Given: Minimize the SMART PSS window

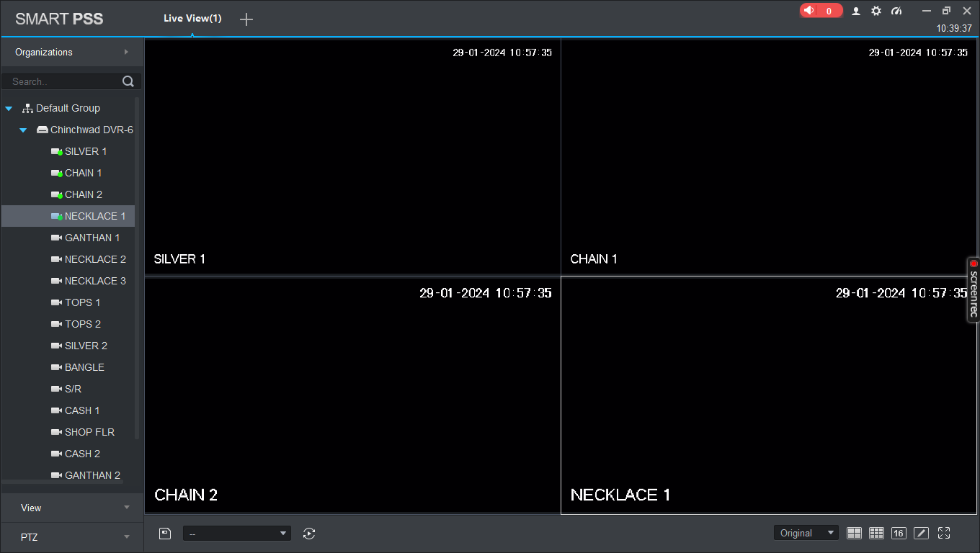Looking at the screenshot, I should [x=927, y=11].
